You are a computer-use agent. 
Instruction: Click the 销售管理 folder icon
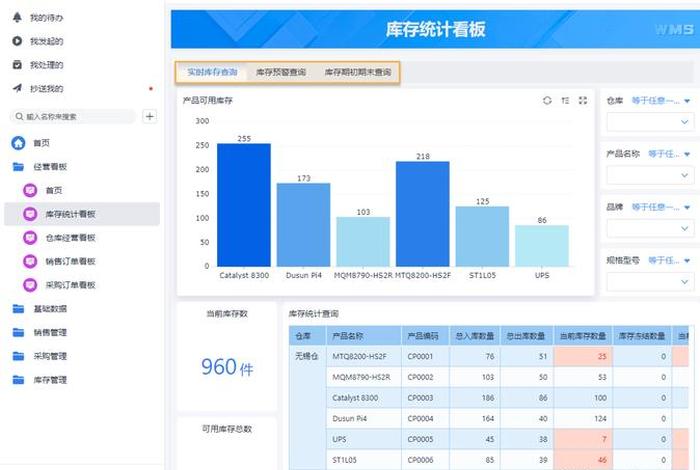18,332
